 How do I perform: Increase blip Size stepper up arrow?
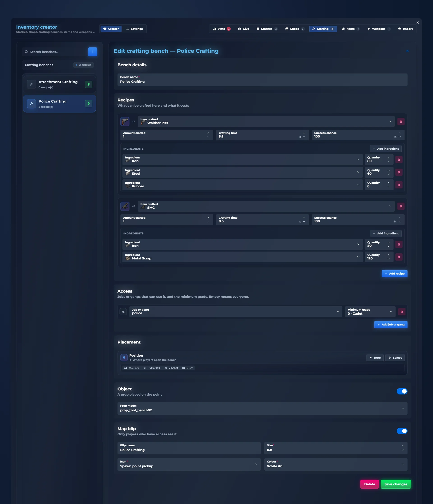click(x=402, y=446)
